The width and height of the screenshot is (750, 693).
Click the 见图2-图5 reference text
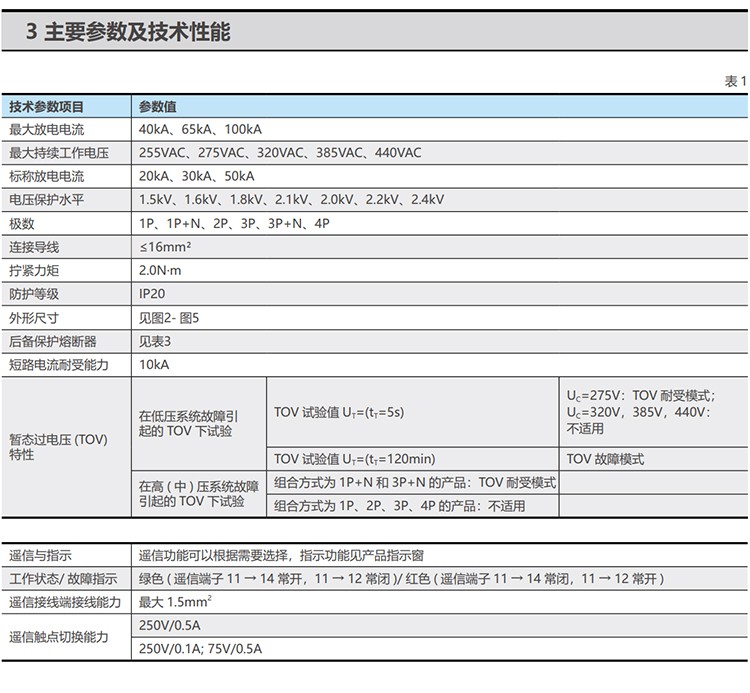click(169, 318)
